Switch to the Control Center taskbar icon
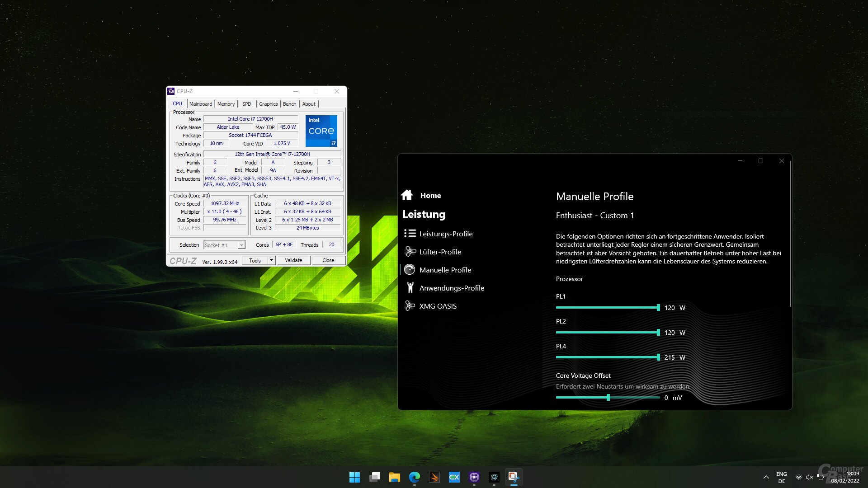 coord(494,477)
